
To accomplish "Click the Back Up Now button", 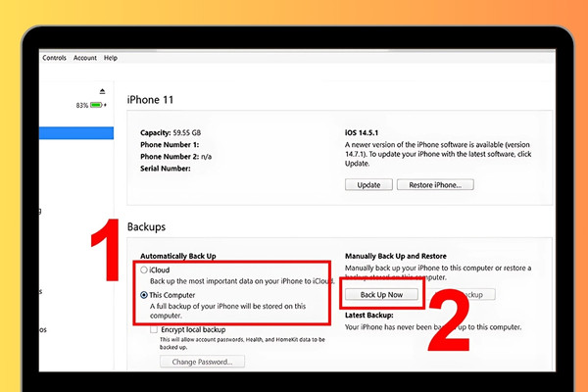I will pyautogui.click(x=381, y=294).
